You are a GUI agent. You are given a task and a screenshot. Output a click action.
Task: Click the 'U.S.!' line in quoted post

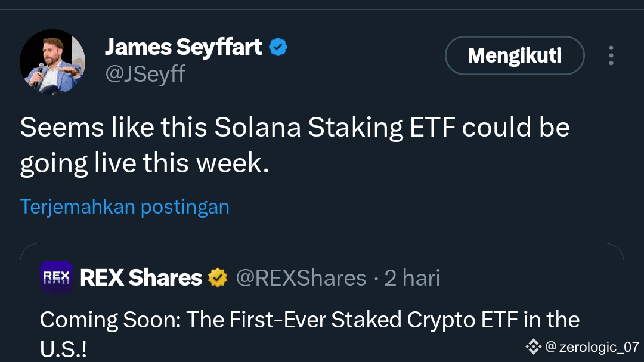click(63, 350)
